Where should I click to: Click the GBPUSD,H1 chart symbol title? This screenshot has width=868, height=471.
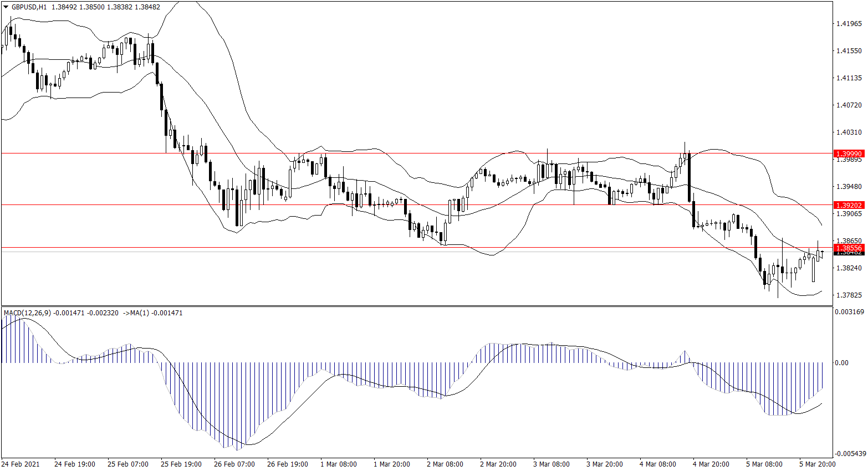tap(29, 7)
